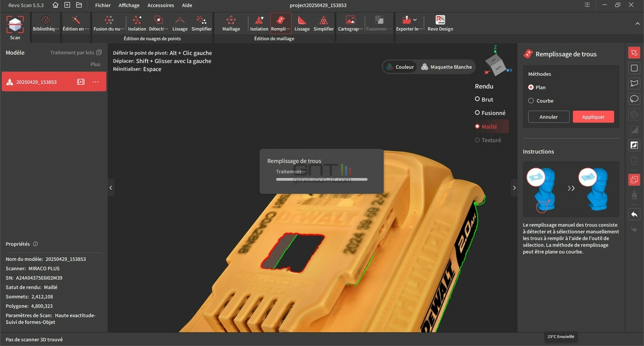The image size is (644, 346).
Task: Click status Pas de scanner 3D trouvé
Action: click(x=34, y=339)
